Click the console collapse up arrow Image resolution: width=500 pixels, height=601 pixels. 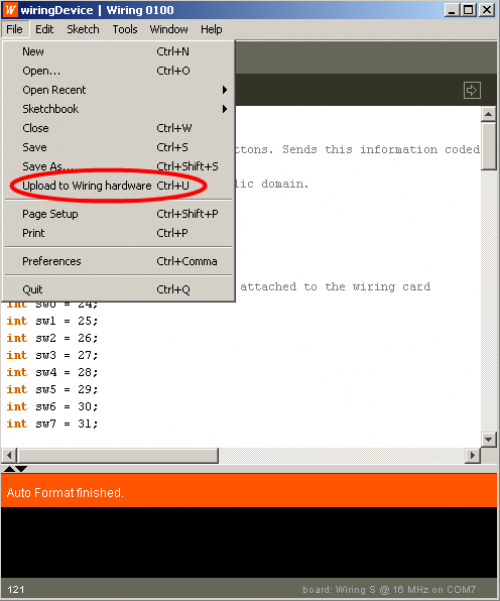pyautogui.click(x=9, y=469)
